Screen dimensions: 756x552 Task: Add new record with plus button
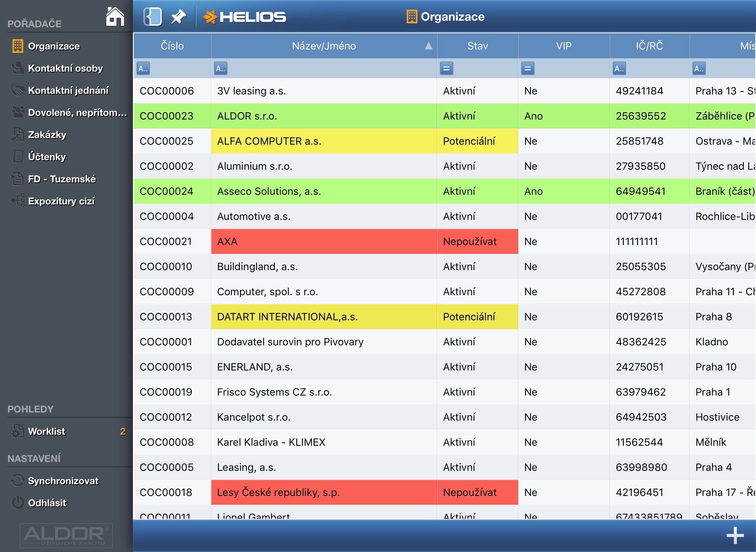[x=735, y=536]
